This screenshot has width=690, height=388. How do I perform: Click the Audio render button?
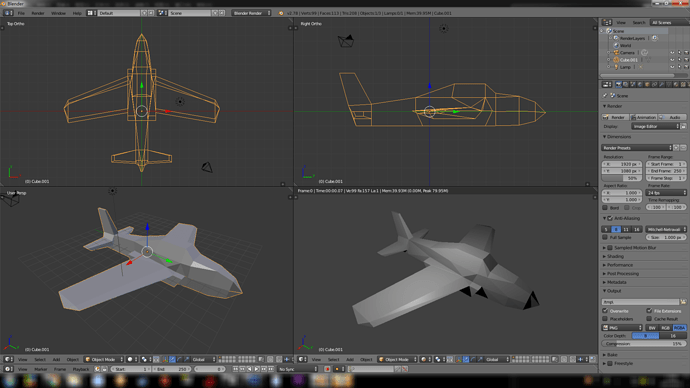tap(672, 117)
